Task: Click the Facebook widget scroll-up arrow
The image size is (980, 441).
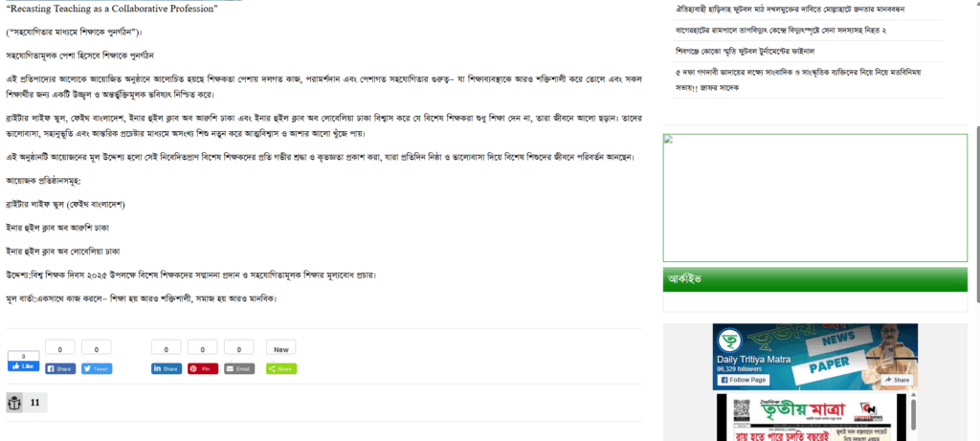Action: (913, 396)
